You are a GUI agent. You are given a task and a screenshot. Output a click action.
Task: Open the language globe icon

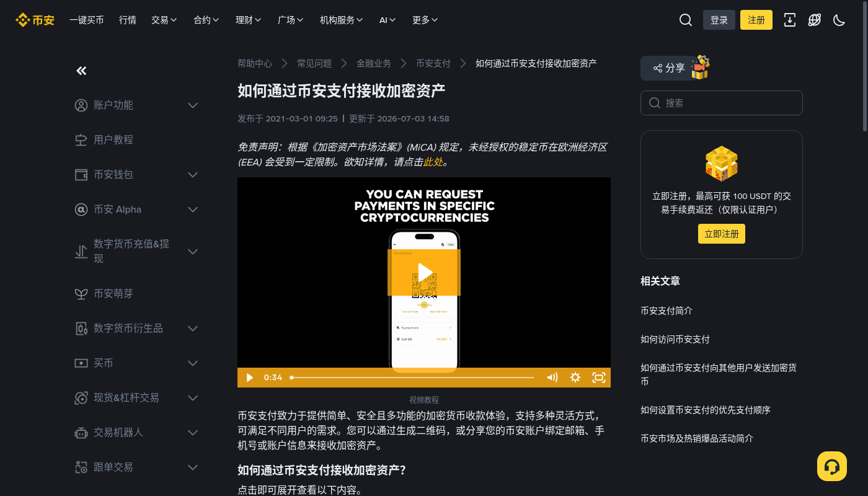coord(815,20)
